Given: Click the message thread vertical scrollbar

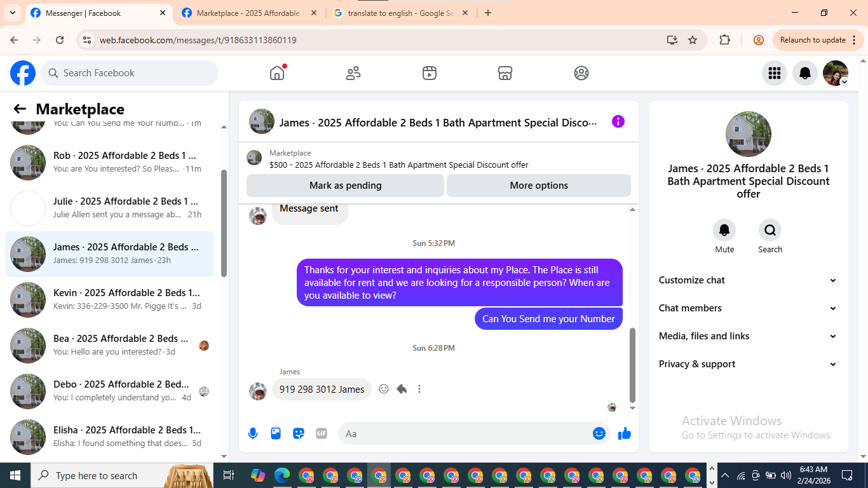Looking at the screenshot, I should tap(632, 365).
